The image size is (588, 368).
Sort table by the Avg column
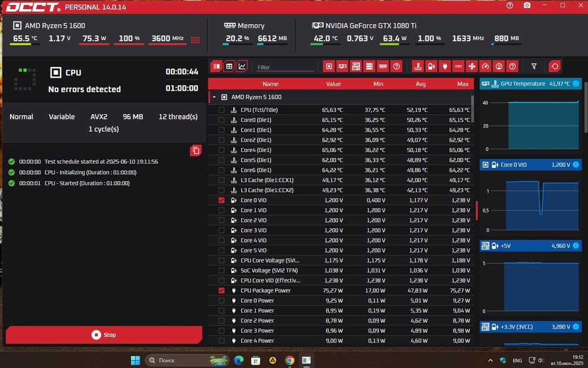click(420, 84)
